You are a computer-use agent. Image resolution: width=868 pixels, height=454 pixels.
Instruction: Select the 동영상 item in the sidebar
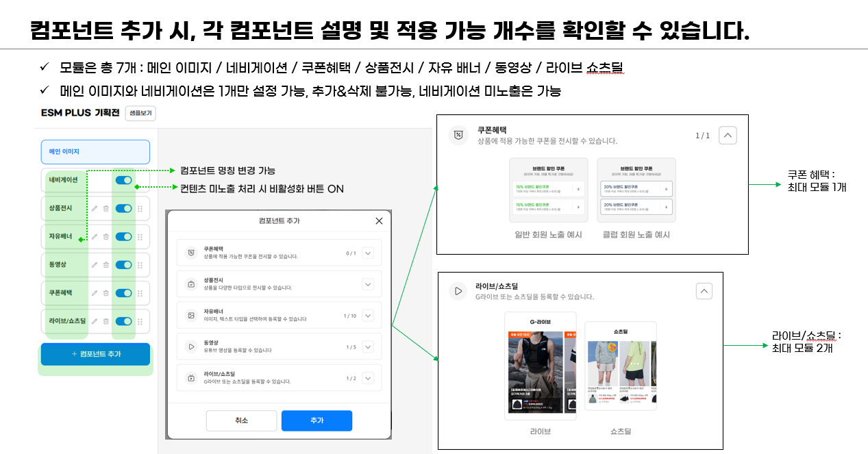pos(95,264)
